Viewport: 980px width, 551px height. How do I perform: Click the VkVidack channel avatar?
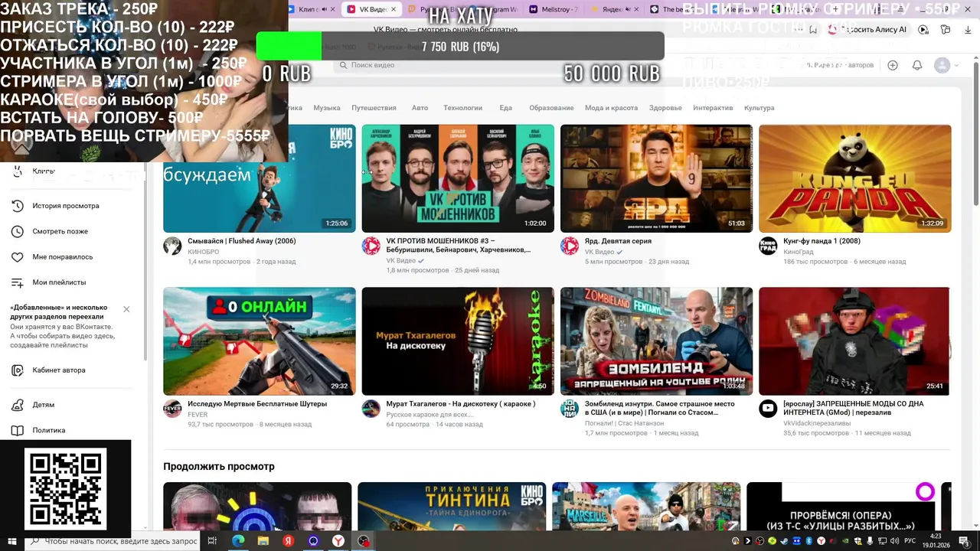(768, 409)
